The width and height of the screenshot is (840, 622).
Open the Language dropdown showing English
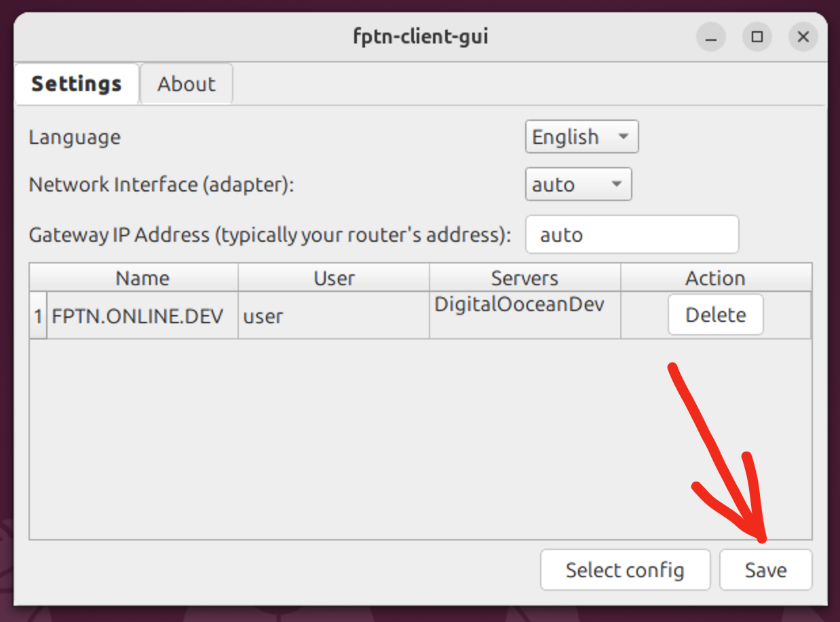pos(581,137)
